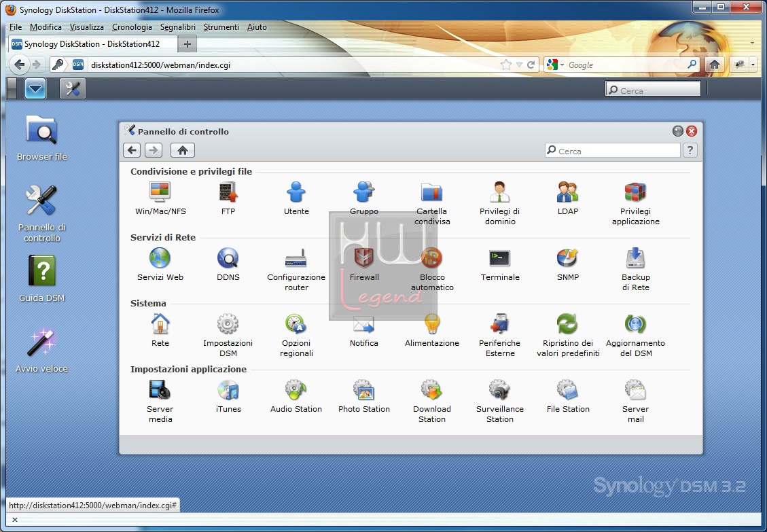
Task: Open the Rete network settings
Action: 160,330
